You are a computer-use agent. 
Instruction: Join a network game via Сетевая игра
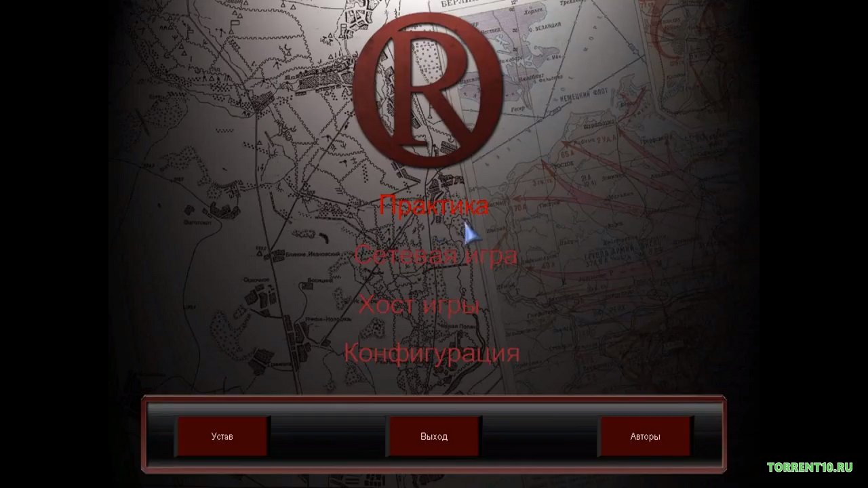click(x=435, y=256)
